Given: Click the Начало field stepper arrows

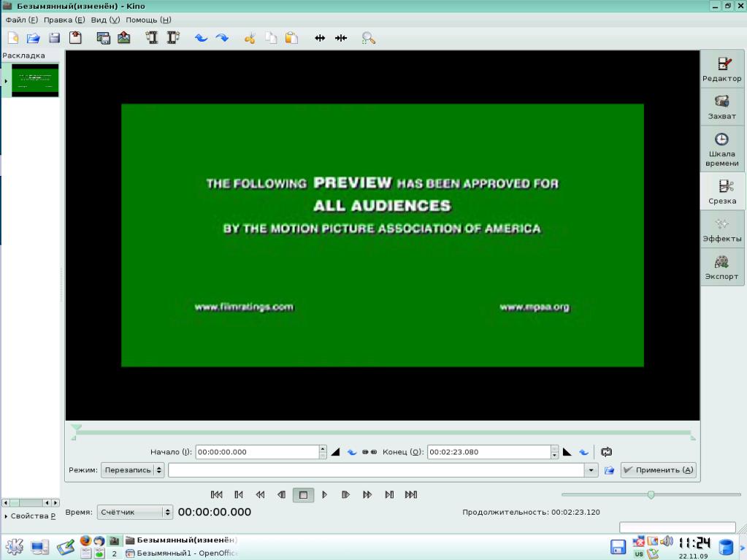Looking at the screenshot, I should (323, 452).
